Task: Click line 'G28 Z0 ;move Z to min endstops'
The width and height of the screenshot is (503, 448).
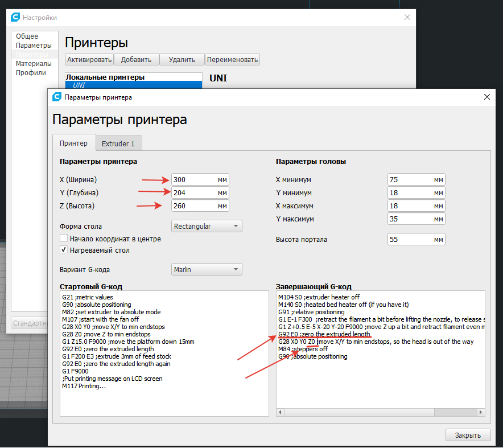Action: [106, 334]
